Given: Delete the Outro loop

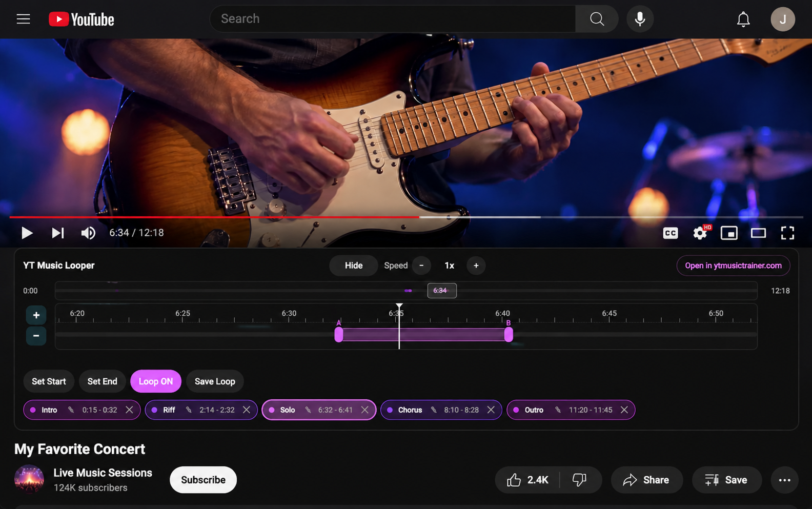Looking at the screenshot, I should point(624,410).
